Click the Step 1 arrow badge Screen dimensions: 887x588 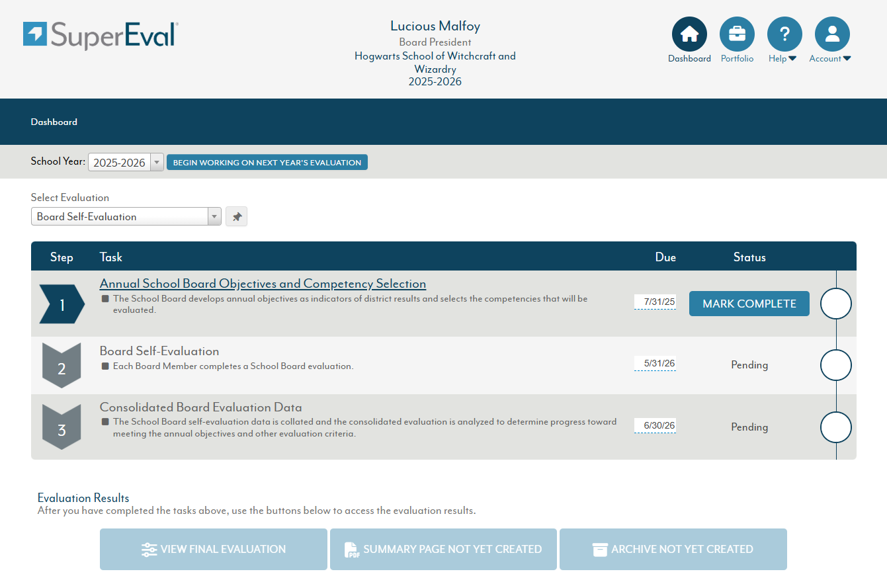pos(62,304)
